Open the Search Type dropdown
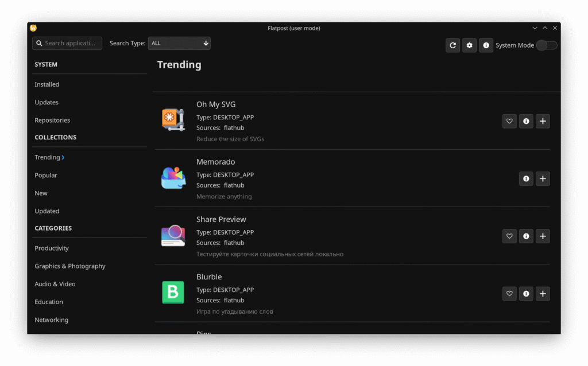The height and width of the screenshot is (366, 588). tap(179, 43)
